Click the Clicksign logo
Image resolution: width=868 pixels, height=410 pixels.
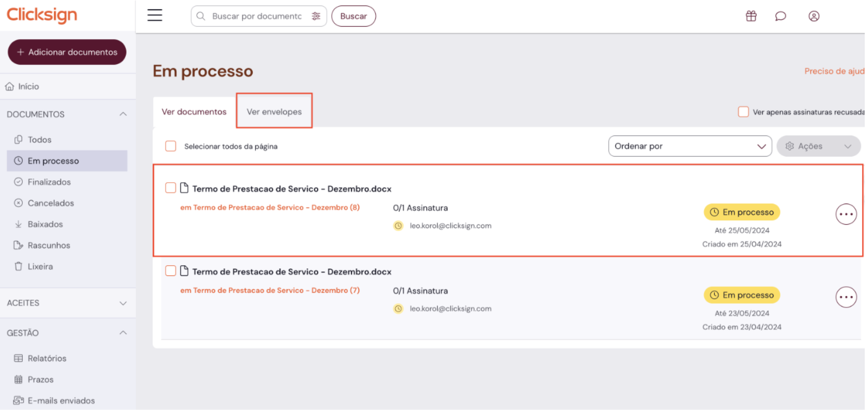click(x=42, y=15)
